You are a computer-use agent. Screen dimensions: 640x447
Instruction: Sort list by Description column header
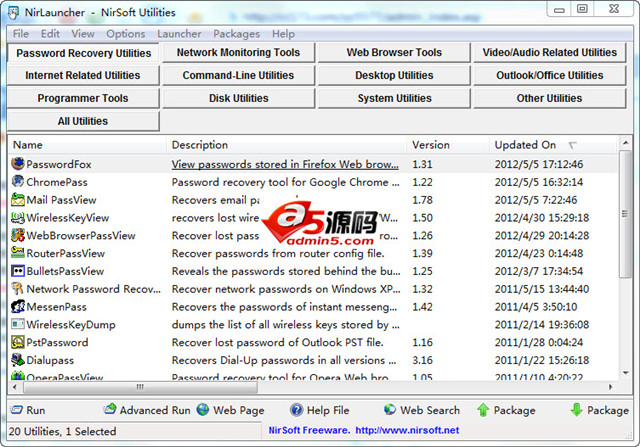tap(286, 145)
